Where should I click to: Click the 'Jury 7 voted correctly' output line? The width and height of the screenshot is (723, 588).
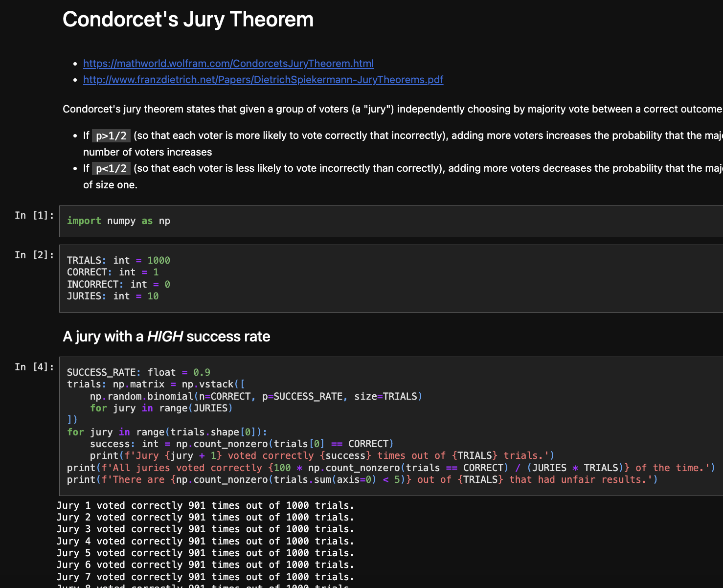[205, 577]
